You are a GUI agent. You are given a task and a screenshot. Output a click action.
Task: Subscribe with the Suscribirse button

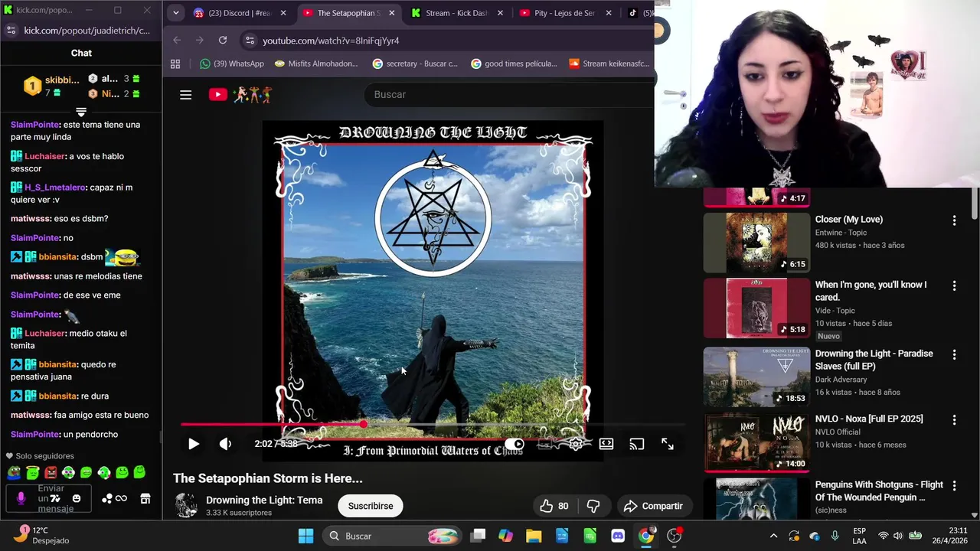click(371, 506)
